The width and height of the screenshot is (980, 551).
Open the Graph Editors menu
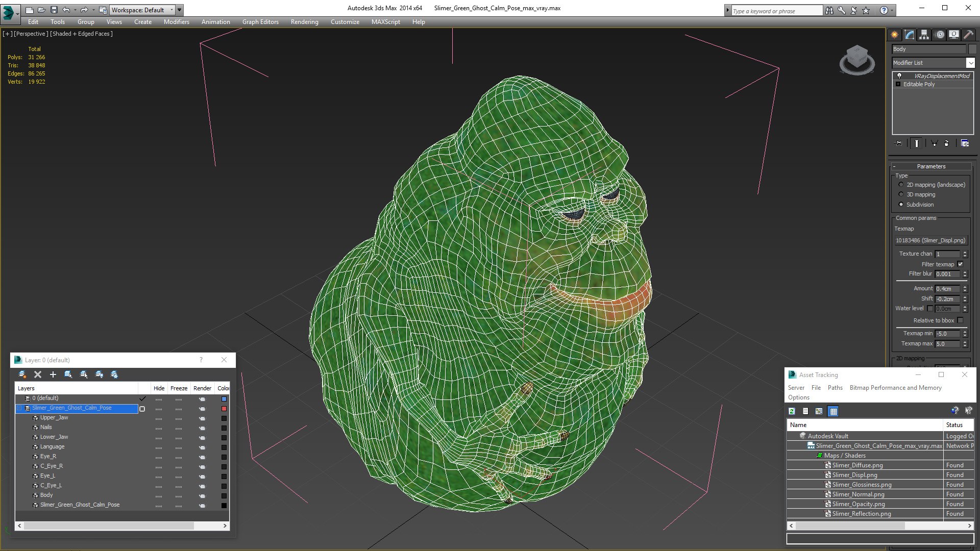[260, 22]
